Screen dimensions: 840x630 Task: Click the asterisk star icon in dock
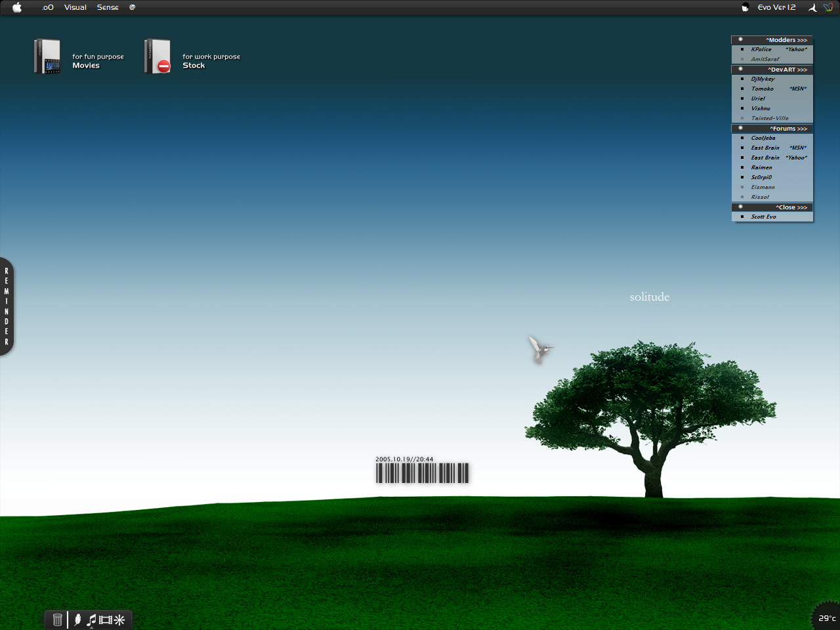[119, 619]
